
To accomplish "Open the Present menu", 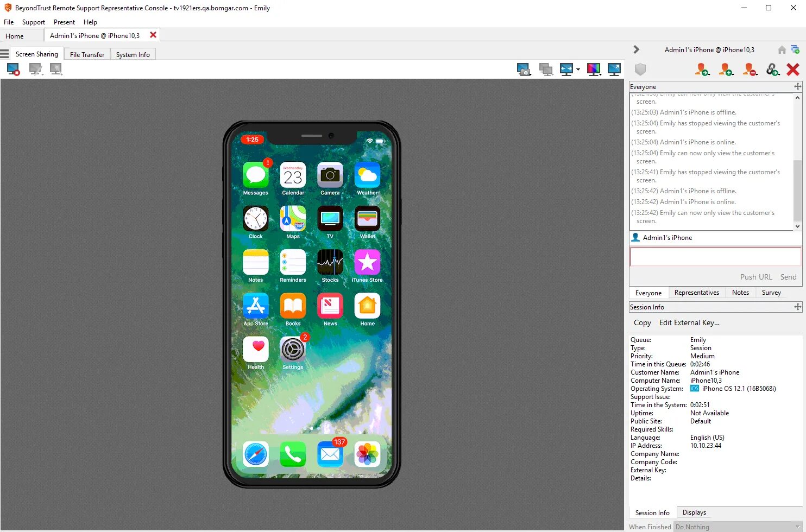I will click(64, 22).
